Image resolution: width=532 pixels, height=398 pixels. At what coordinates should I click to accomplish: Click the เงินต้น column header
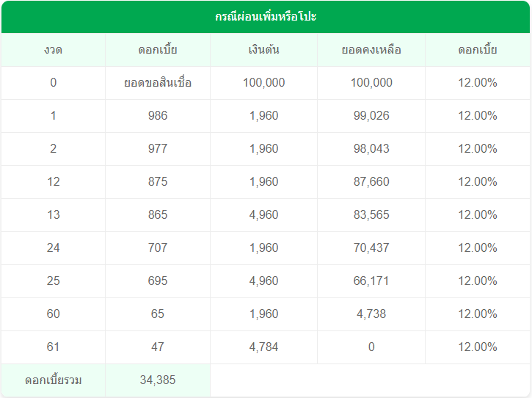click(263, 50)
